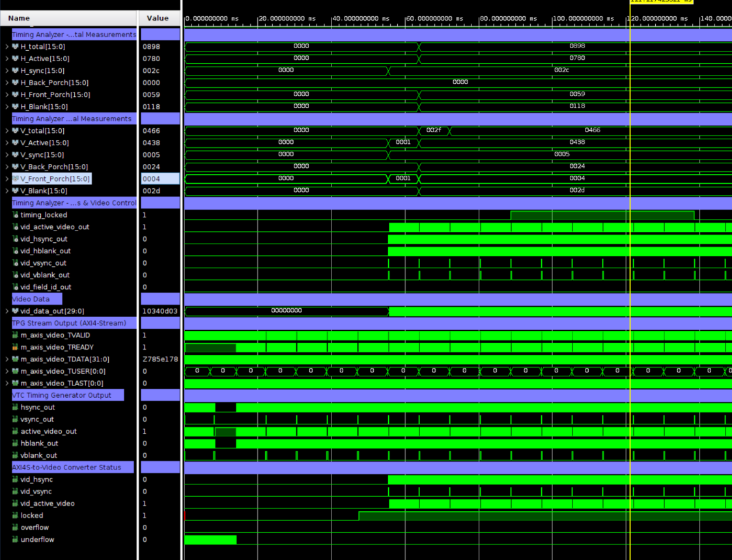Click the 60.000000000 ms ruler mark
Screen dimensions: 732x560
pyautogui.click(x=434, y=19)
